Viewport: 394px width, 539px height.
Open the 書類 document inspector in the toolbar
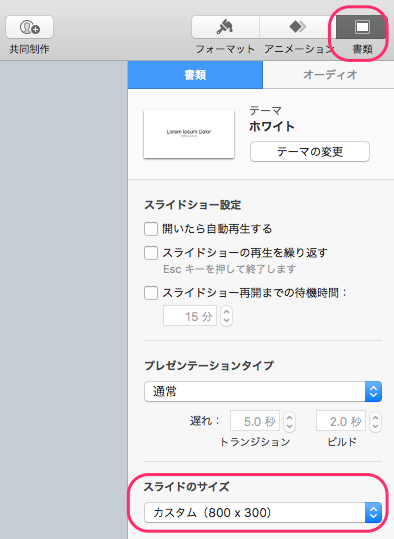(361, 27)
